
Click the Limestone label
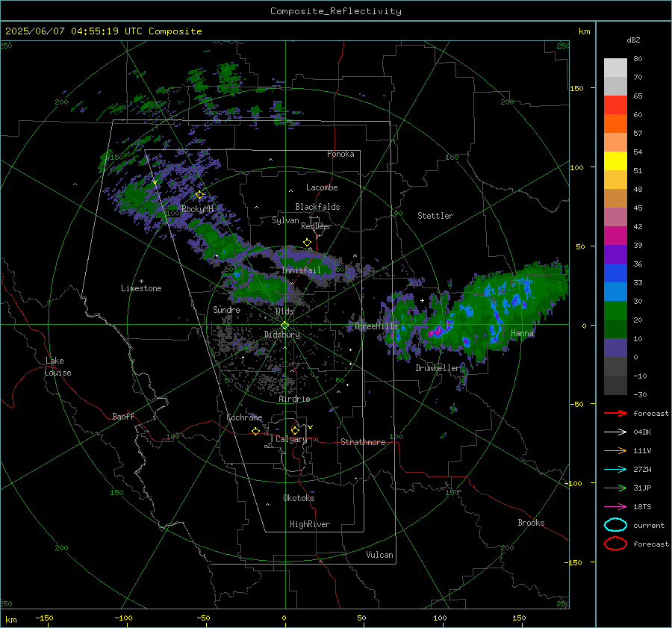pos(141,288)
